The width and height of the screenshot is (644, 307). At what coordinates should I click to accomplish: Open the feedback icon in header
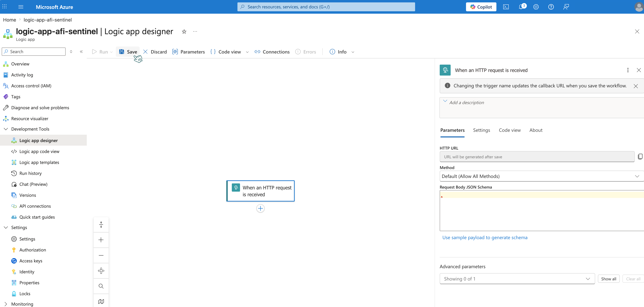pyautogui.click(x=566, y=7)
